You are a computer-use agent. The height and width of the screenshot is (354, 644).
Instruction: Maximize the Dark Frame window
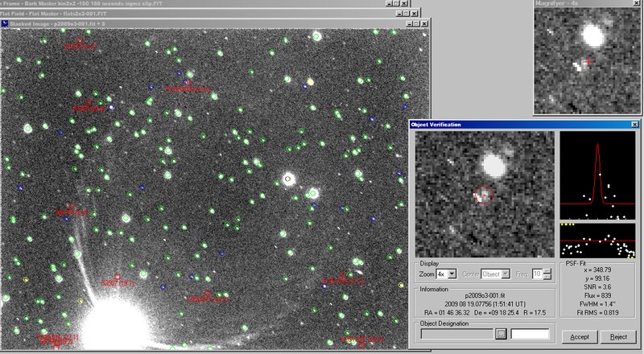[396, 3]
